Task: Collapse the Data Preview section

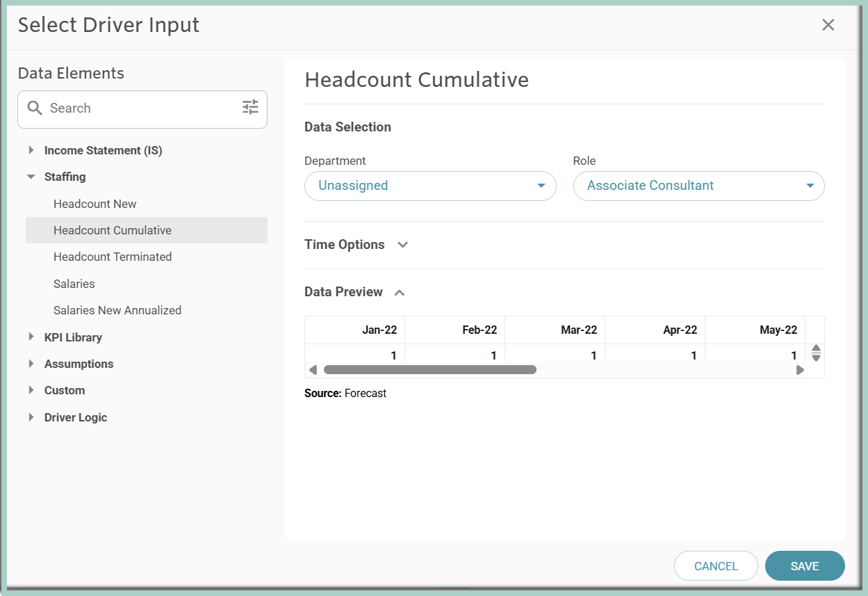Action: pyautogui.click(x=400, y=292)
